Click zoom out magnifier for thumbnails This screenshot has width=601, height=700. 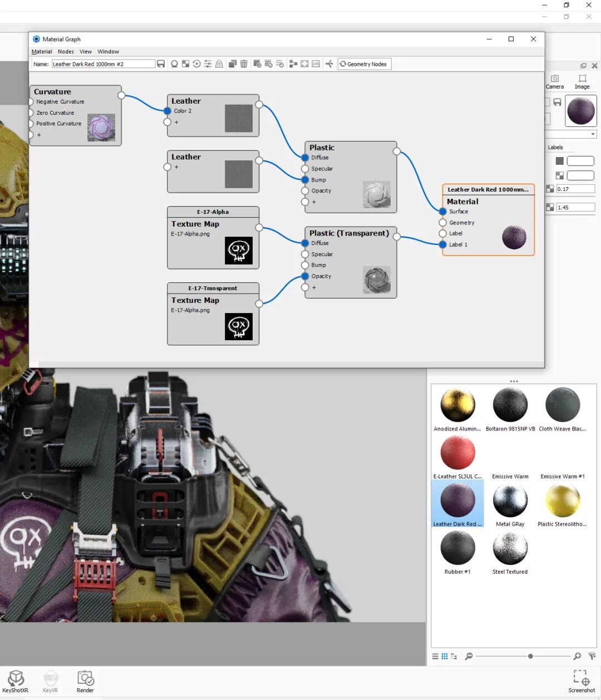point(469,657)
